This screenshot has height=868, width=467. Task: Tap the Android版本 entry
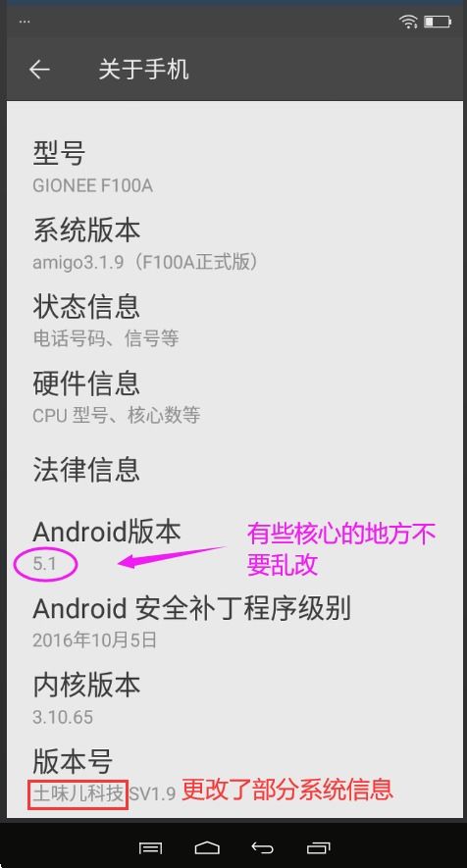[234, 545]
